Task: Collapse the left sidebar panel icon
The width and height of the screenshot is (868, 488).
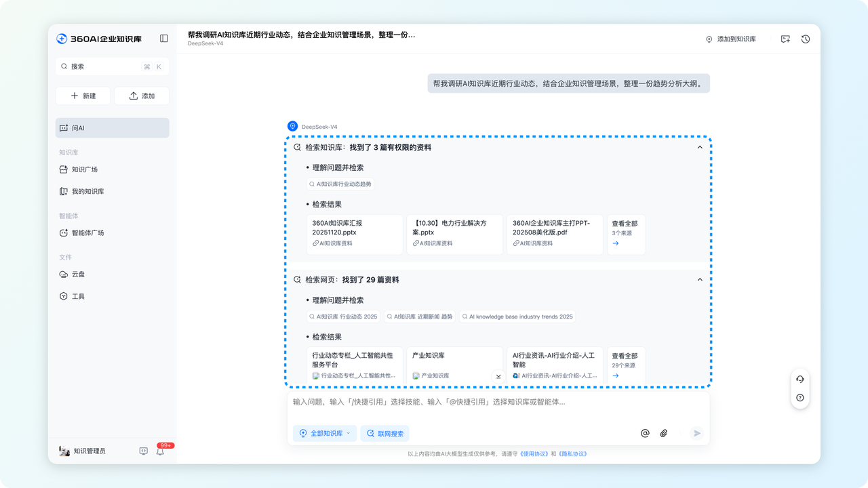Action: pyautogui.click(x=164, y=39)
